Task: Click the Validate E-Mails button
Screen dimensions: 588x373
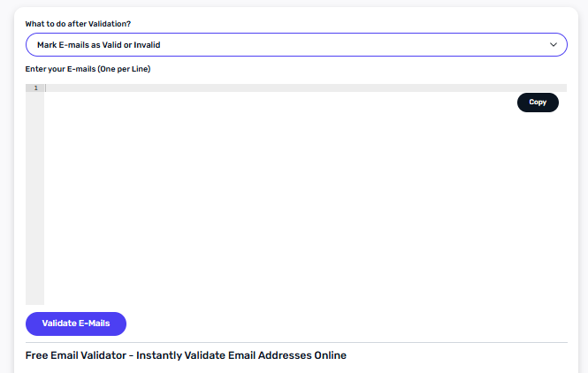Action: [x=76, y=324]
